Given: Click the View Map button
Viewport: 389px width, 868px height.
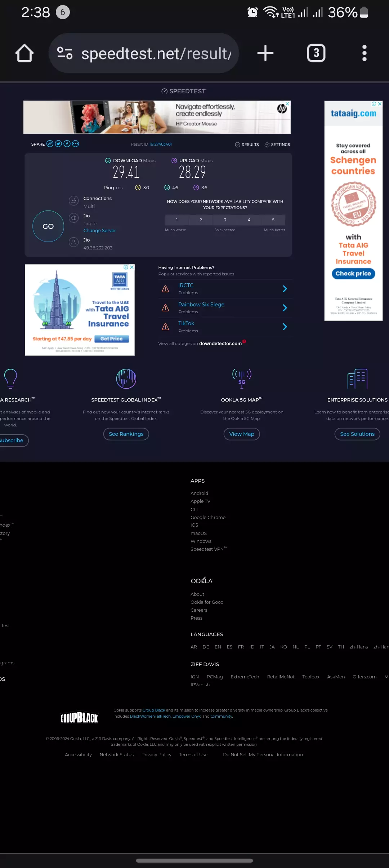Looking at the screenshot, I should tap(242, 434).
